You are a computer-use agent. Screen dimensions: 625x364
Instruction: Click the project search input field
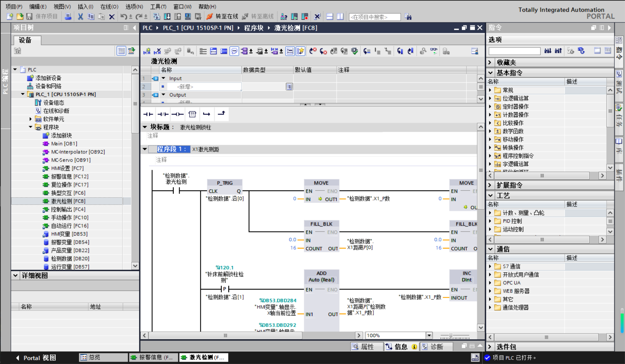click(374, 17)
